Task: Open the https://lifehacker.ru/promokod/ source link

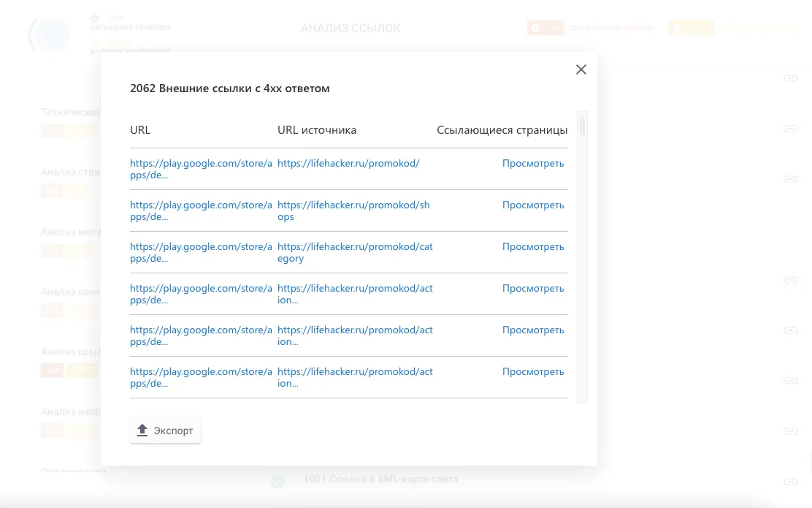Action: (x=348, y=163)
